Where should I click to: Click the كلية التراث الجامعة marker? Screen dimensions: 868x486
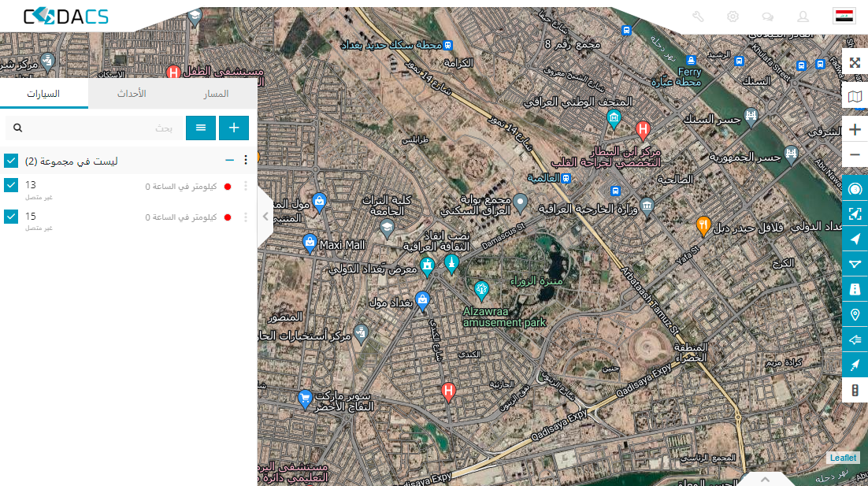pyautogui.click(x=387, y=228)
